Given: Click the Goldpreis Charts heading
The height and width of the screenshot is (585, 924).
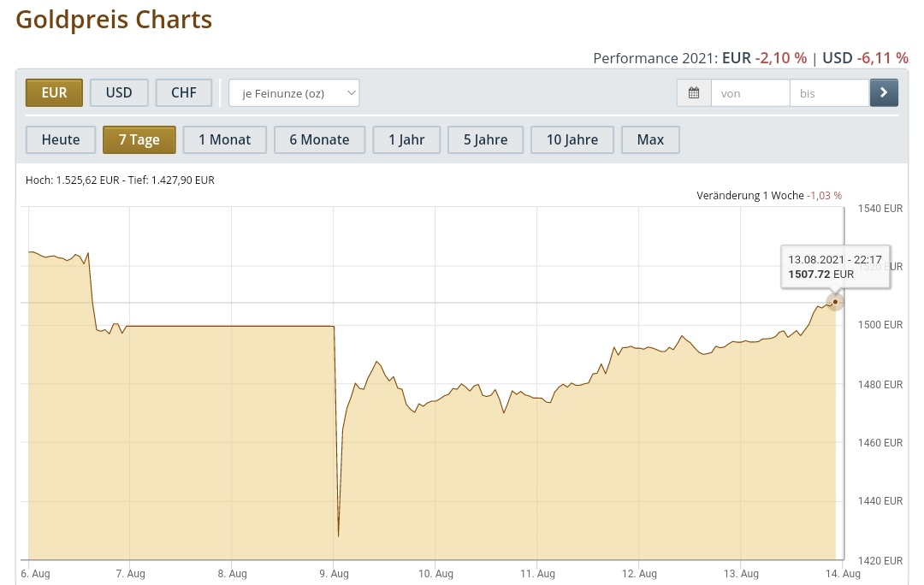Looking at the screenshot, I should click(114, 20).
